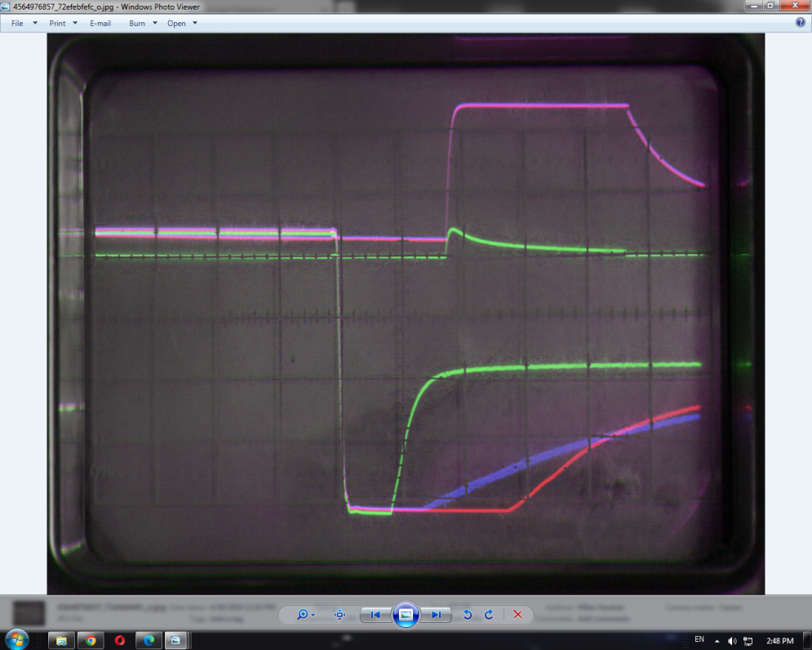Play the slide show
Viewport: 812px width, 650px height.
[406, 614]
